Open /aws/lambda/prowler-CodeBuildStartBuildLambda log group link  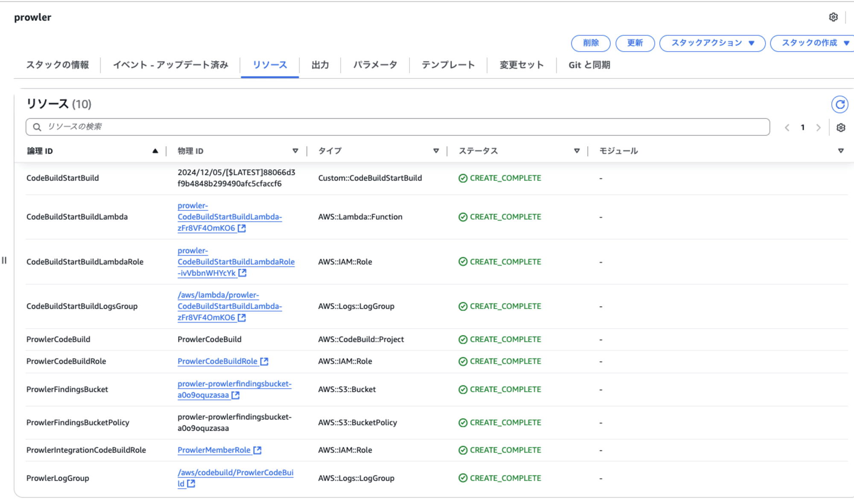click(x=230, y=306)
